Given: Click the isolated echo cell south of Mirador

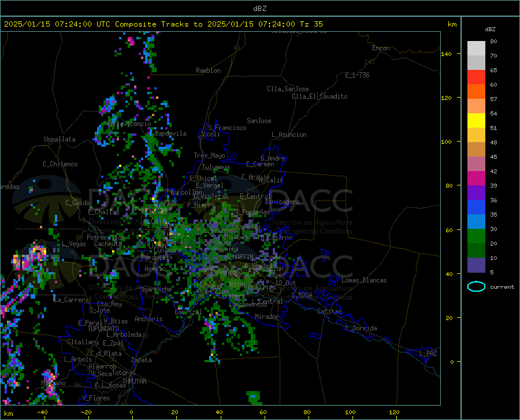Looking at the screenshot, I should click(x=255, y=398).
